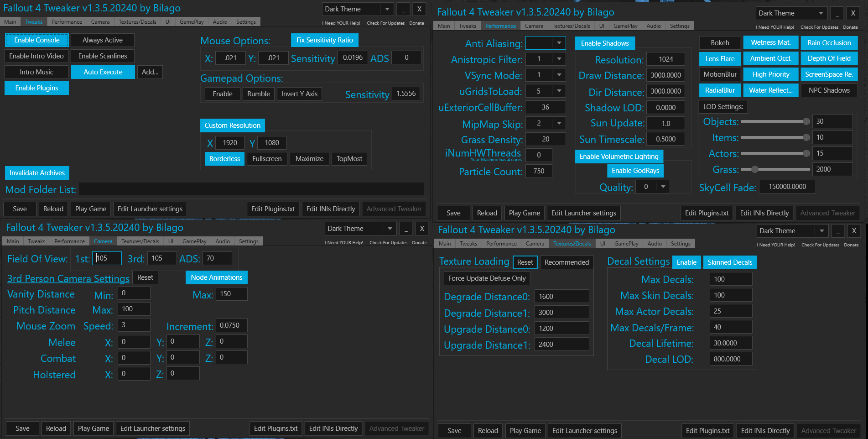The height and width of the screenshot is (439, 868).
Task: Toggle Skinned Decals
Action: click(x=730, y=262)
